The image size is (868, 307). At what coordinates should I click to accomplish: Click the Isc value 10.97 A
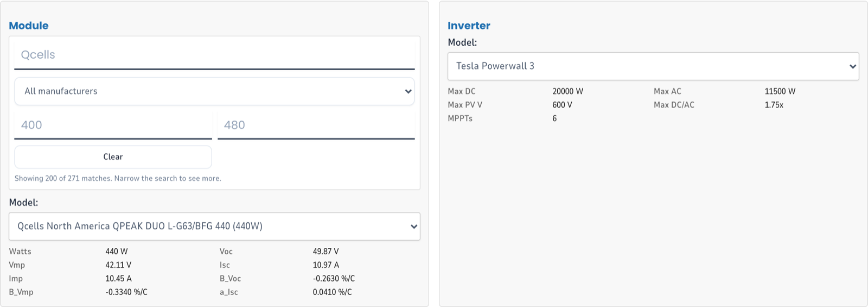325,265
